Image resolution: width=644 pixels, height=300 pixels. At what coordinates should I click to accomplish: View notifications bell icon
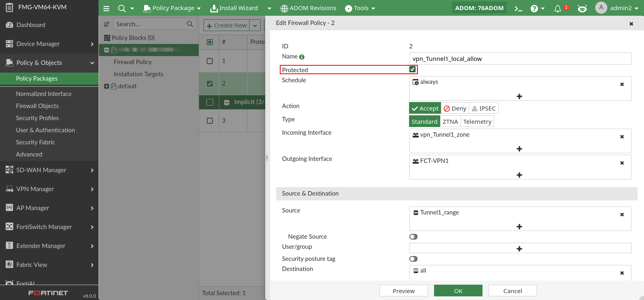tap(558, 8)
